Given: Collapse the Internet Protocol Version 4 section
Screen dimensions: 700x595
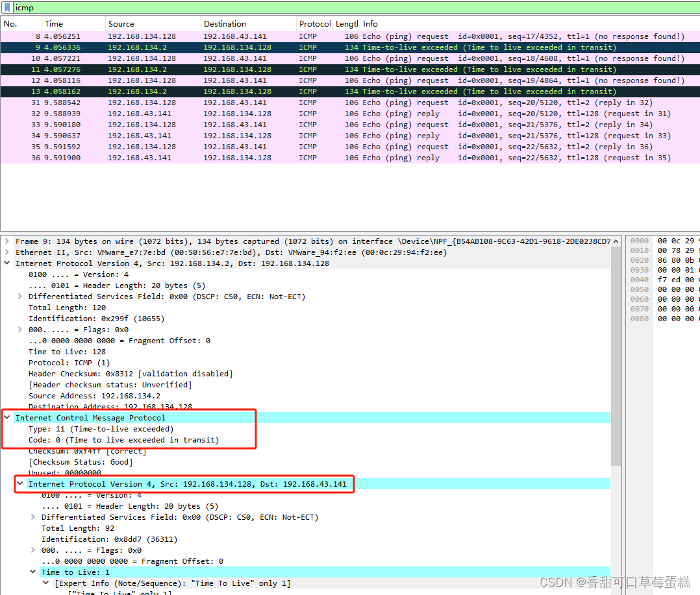Looking at the screenshot, I should tap(6, 263).
